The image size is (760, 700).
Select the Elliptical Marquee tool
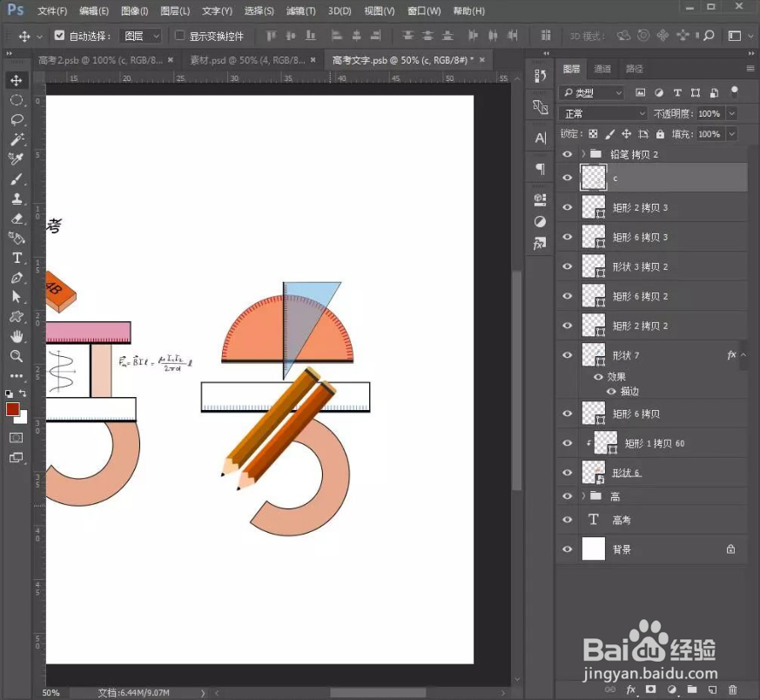pyautogui.click(x=16, y=100)
